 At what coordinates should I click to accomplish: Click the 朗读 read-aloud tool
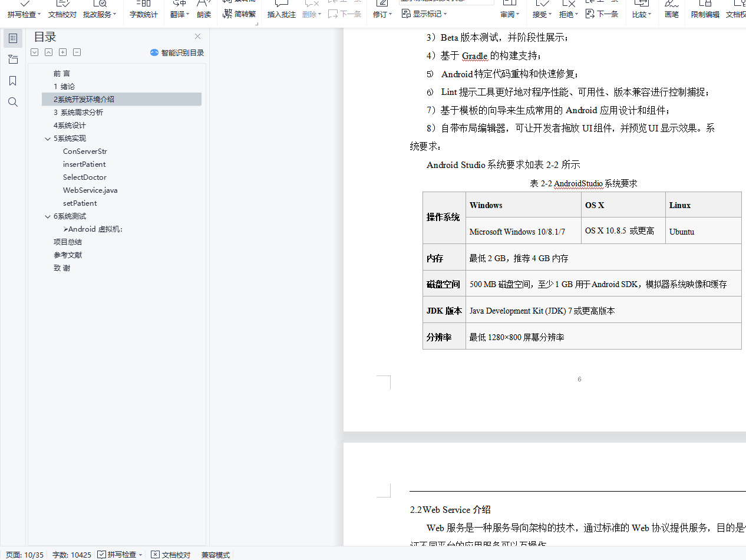point(204,14)
